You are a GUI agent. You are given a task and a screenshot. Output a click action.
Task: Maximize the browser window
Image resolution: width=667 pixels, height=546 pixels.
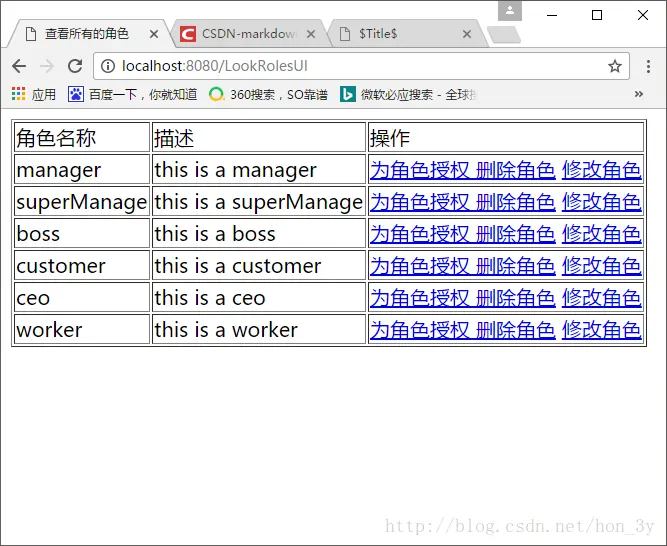tap(597, 15)
